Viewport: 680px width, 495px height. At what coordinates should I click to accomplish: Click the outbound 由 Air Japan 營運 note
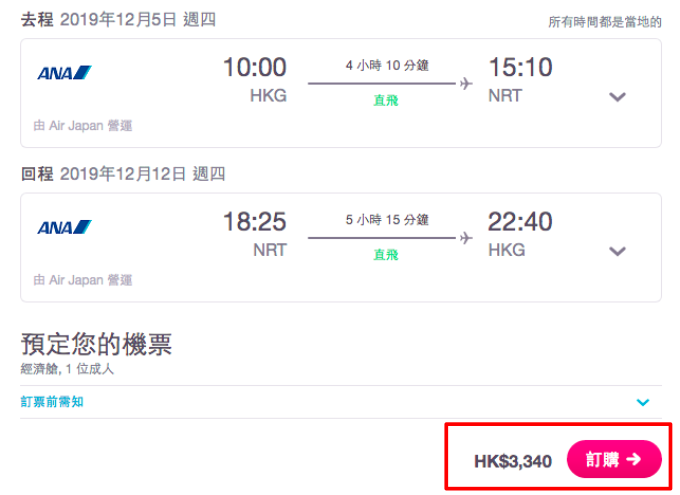83,126
